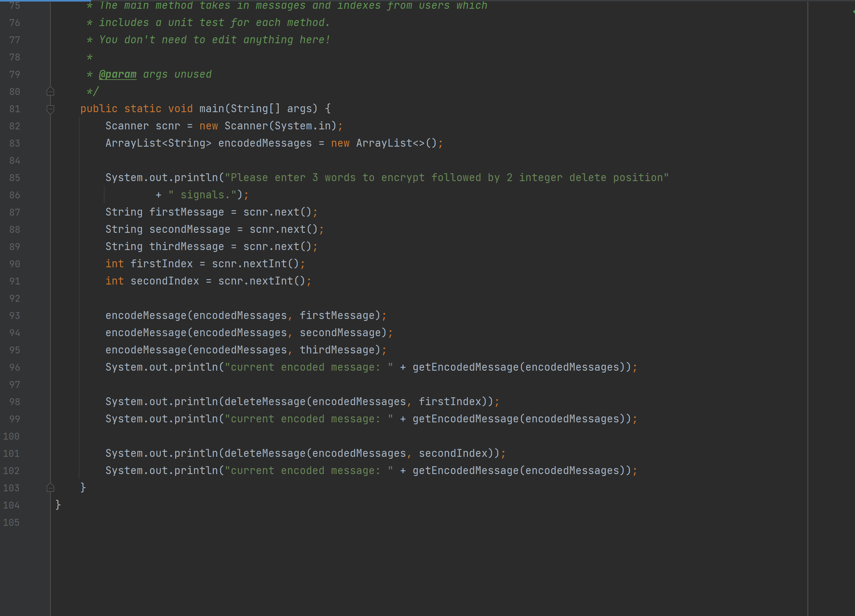Collapse the Javadoc comment at line 80

(50, 91)
